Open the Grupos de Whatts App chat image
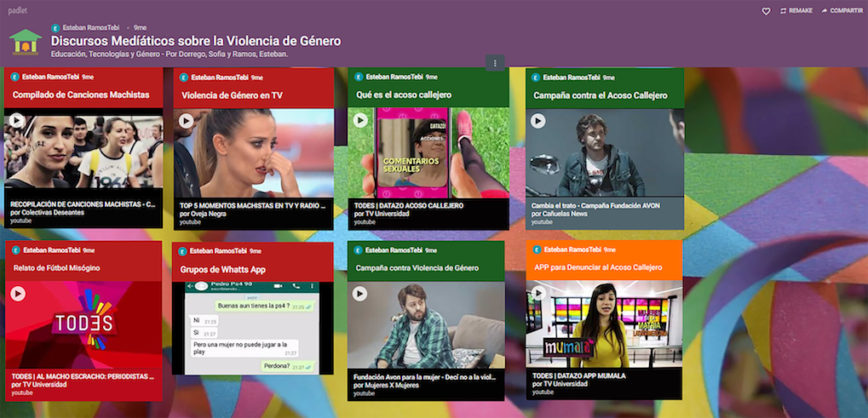The width and height of the screenshot is (868, 418). click(x=253, y=328)
